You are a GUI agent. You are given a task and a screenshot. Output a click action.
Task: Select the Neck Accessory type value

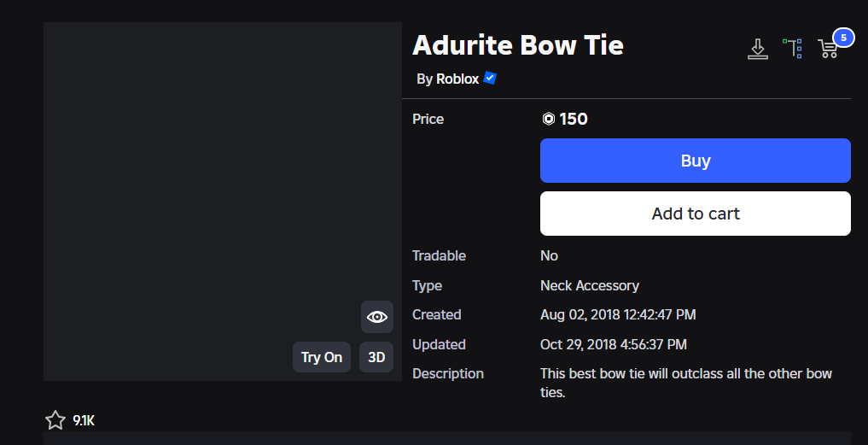point(589,285)
